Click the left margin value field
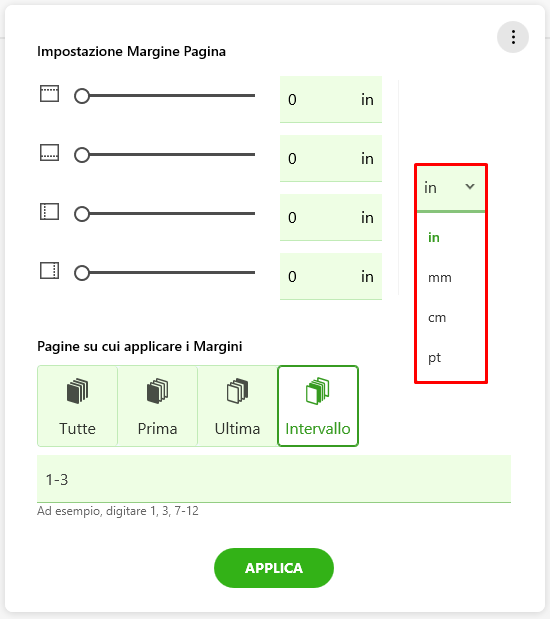The width and height of the screenshot is (550, 619). coord(331,218)
